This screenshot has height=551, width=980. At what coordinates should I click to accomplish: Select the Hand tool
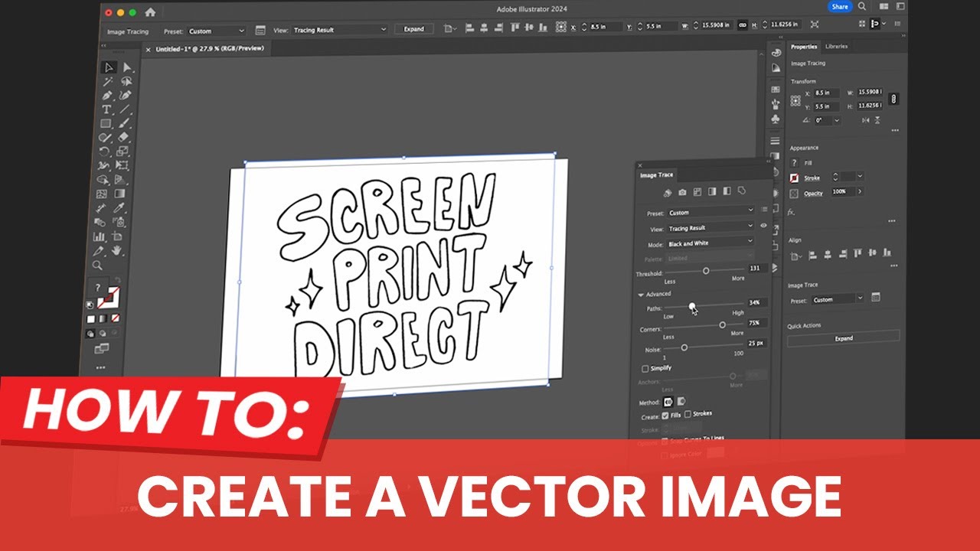[x=117, y=251]
